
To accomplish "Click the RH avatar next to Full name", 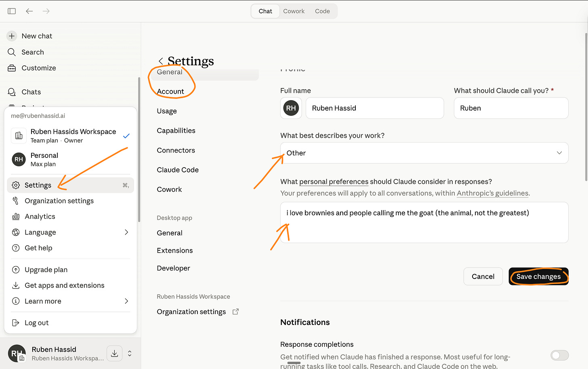I will click(291, 108).
